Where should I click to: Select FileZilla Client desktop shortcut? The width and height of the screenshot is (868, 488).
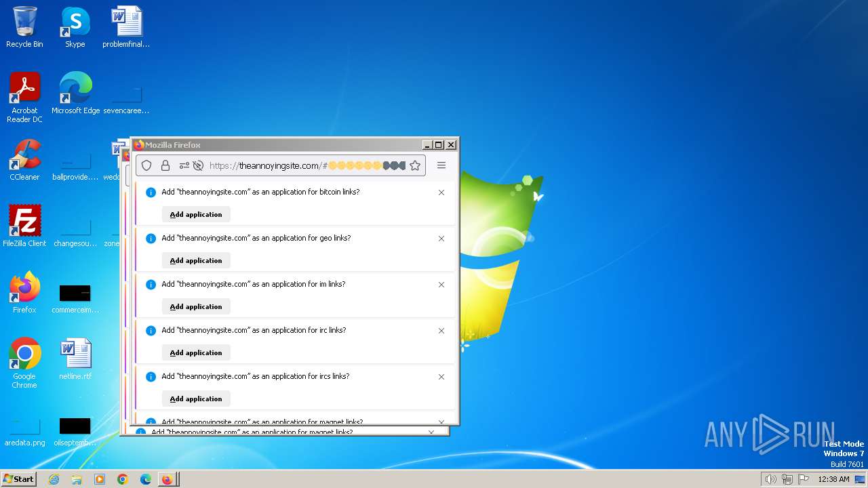click(24, 226)
